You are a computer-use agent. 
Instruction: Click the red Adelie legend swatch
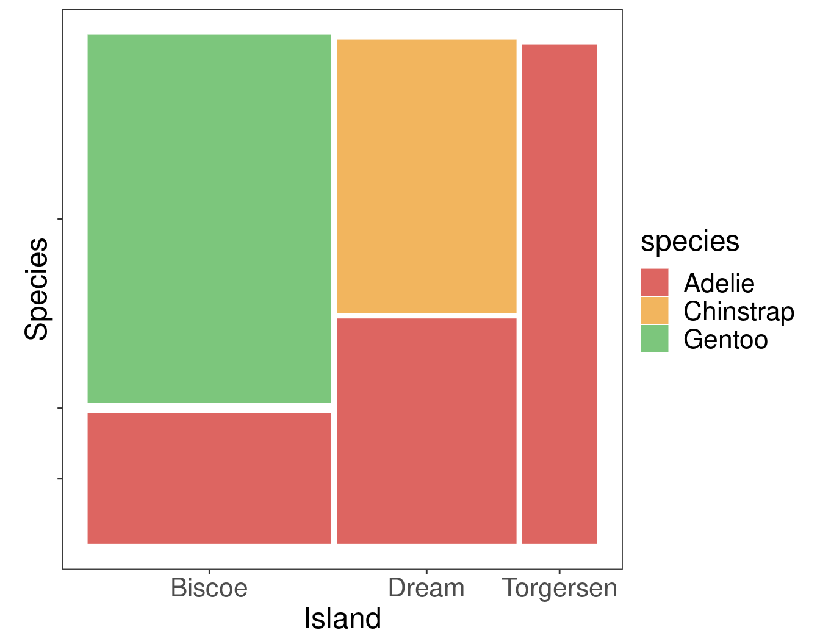654,283
